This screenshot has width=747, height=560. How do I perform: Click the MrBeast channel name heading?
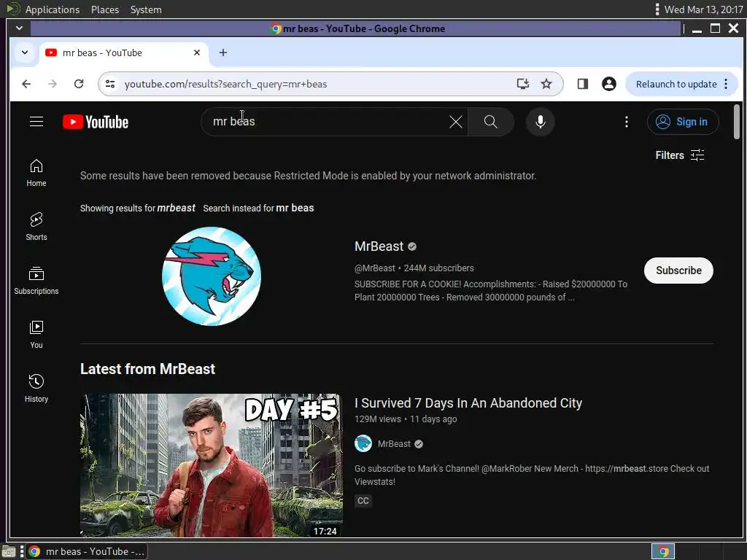tap(379, 246)
